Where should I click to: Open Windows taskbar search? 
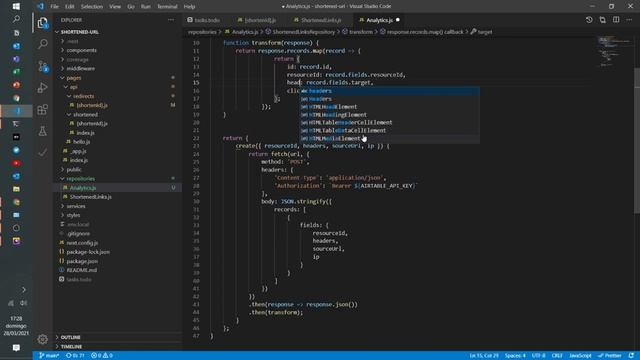click(x=16, y=19)
